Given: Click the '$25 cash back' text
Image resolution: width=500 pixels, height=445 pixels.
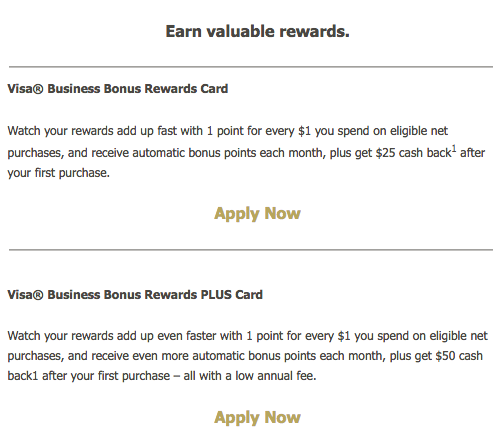Looking at the screenshot, I should 413,153.
